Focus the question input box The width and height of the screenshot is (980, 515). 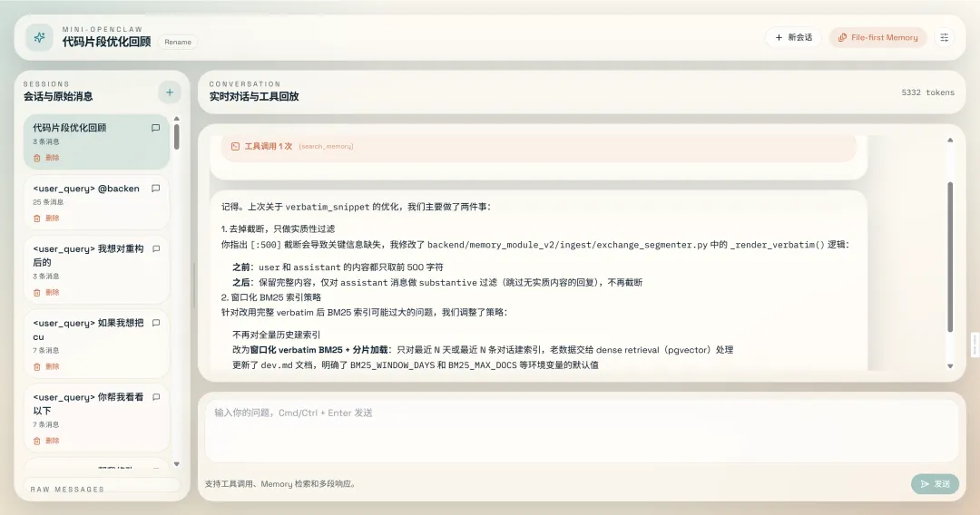582,431
